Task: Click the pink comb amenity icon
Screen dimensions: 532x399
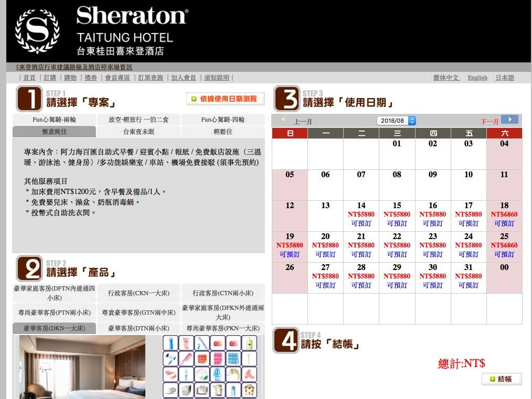Action: point(186,359)
